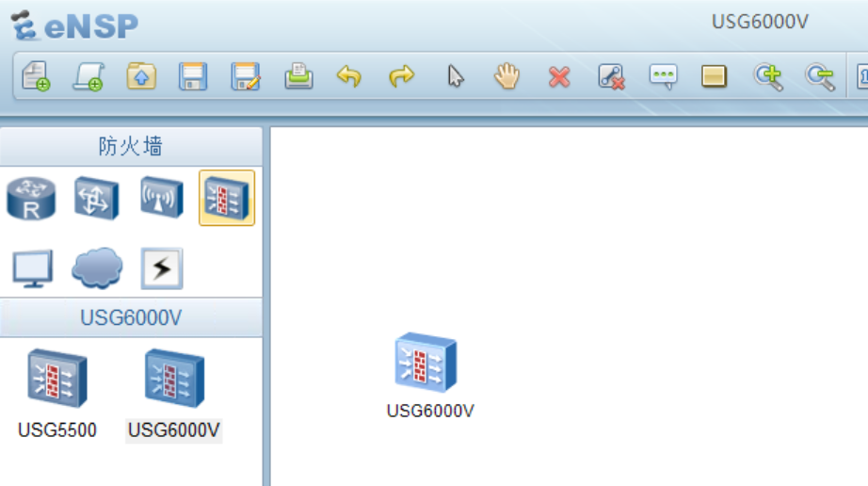Click the Print icon
Viewport: 868px width, 486px height.
(298, 76)
